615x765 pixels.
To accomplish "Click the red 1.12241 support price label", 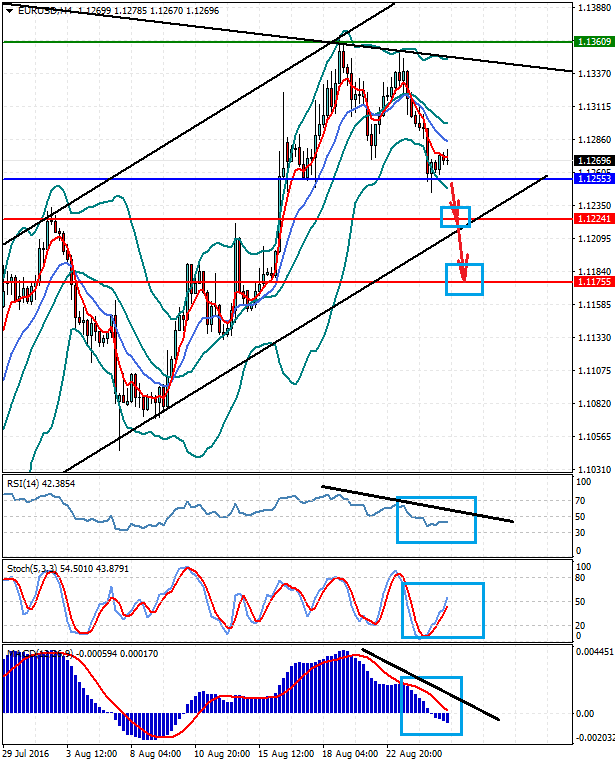I will pyautogui.click(x=594, y=218).
